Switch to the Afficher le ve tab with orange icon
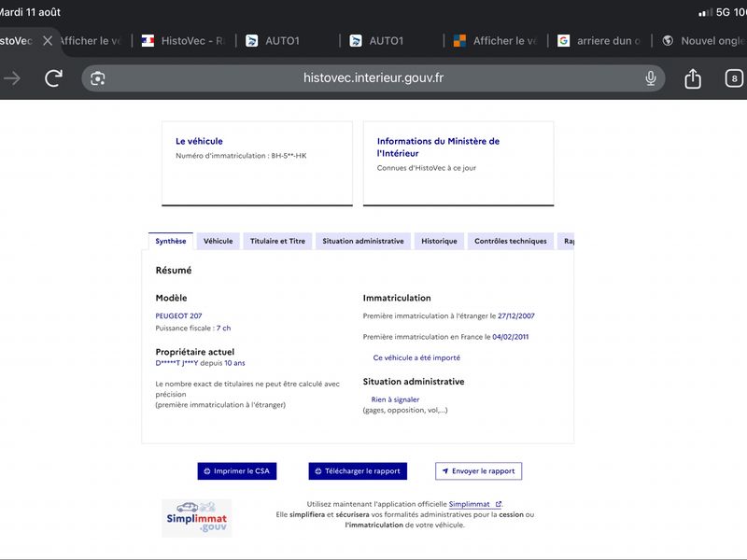 coord(495,41)
